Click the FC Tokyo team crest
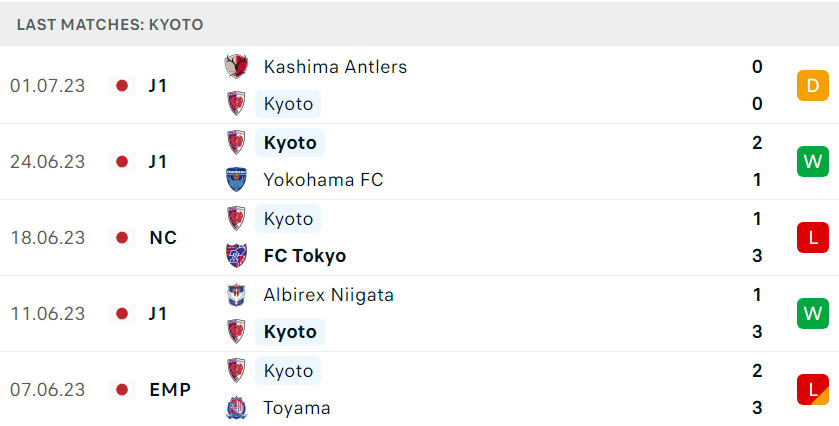This screenshot has width=839, height=426. tap(236, 256)
